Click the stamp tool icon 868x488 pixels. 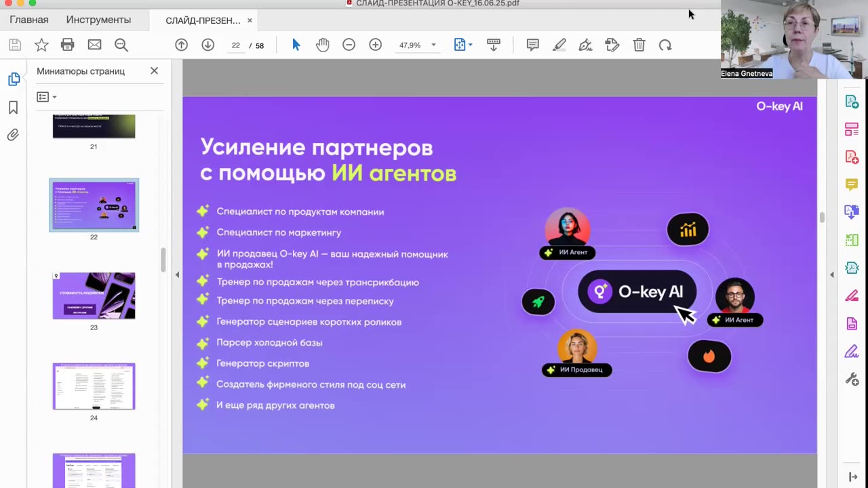pos(612,45)
